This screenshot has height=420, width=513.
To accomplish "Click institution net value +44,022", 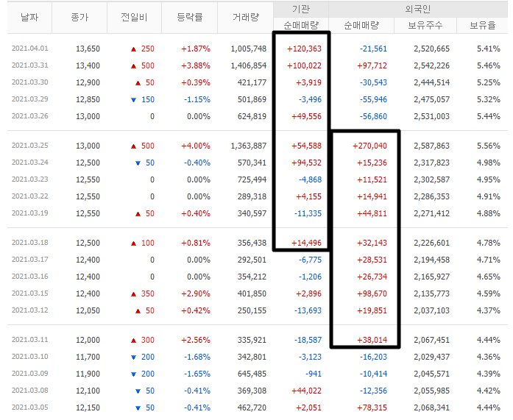I will (x=307, y=391).
